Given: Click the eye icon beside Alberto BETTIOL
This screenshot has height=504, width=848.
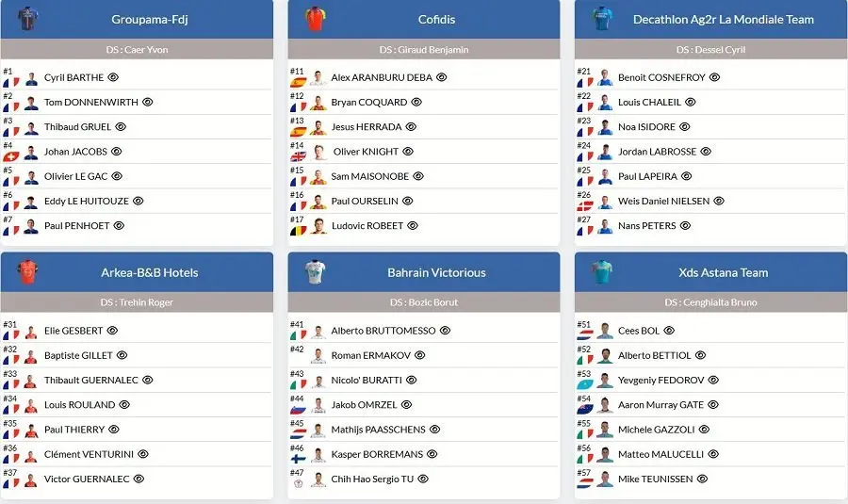Looking at the screenshot, I should [x=700, y=355].
